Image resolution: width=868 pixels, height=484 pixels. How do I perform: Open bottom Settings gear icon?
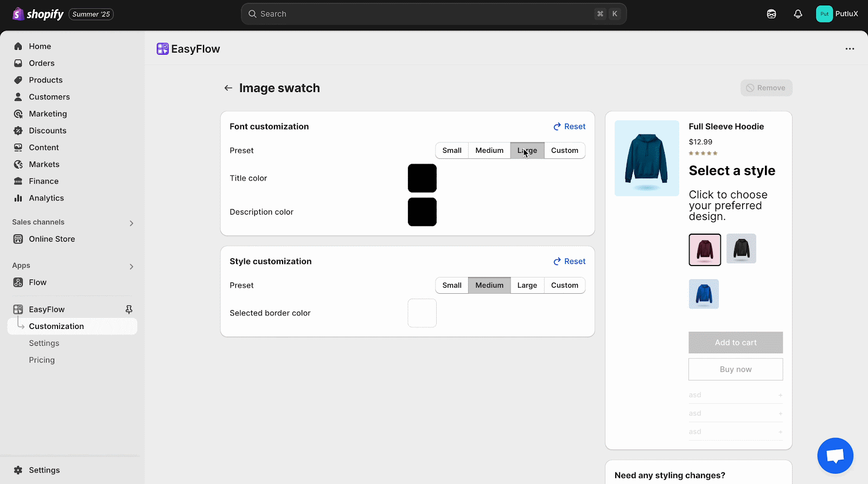click(x=18, y=470)
